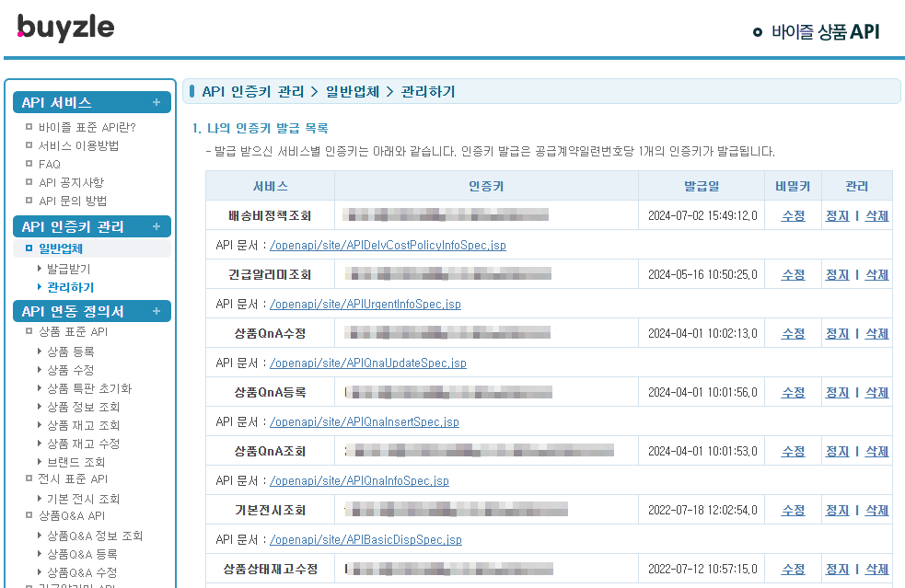Click the plus icon on API 연동 정의서 header
905x588 pixels.
coord(157,312)
